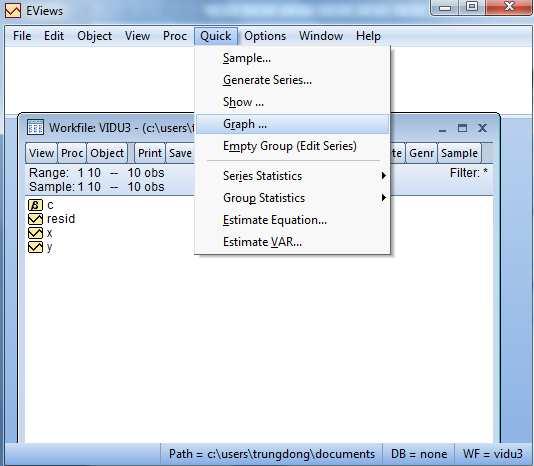Click the workfile Save button
The height and width of the screenshot is (466, 534).
(180, 153)
